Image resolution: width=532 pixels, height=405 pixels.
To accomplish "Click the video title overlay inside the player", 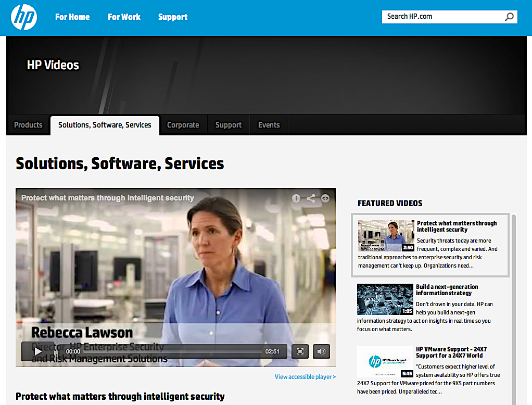I will coord(108,198).
